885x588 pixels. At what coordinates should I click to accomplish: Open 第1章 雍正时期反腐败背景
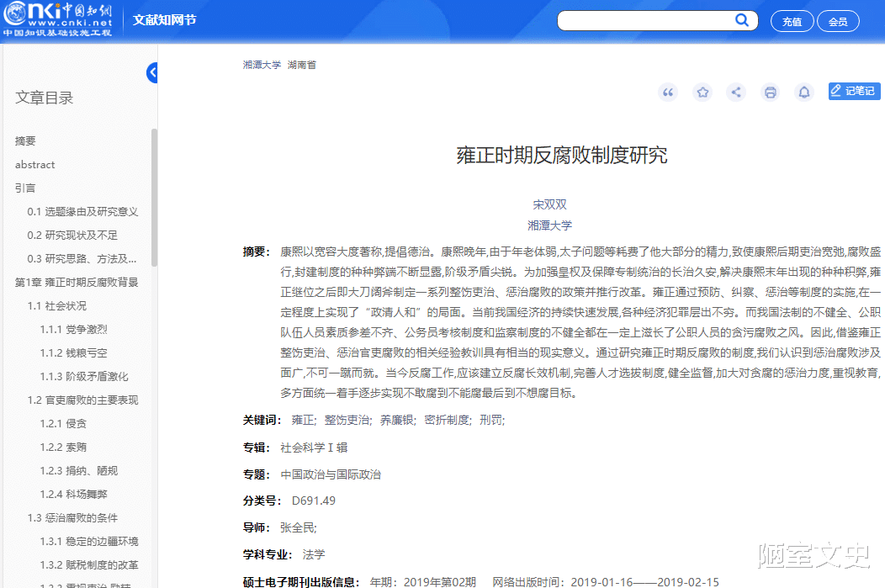pos(77,282)
